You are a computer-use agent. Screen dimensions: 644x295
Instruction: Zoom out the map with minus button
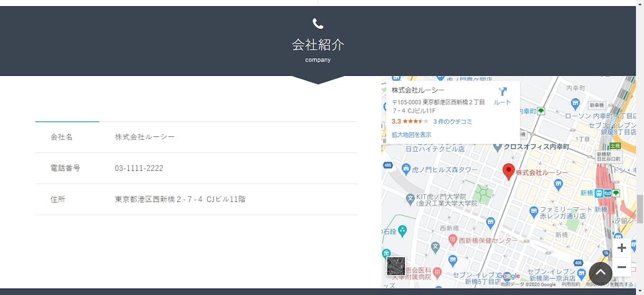click(622, 267)
